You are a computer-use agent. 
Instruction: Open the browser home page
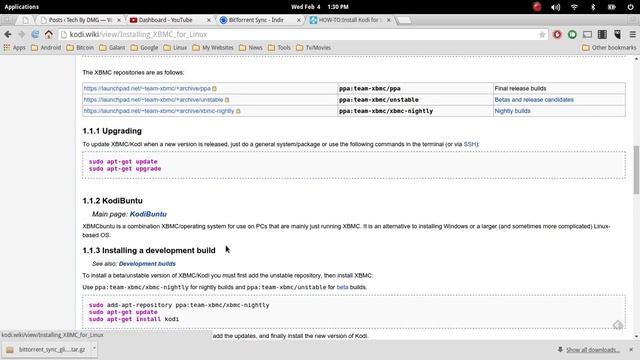(49, 35)
